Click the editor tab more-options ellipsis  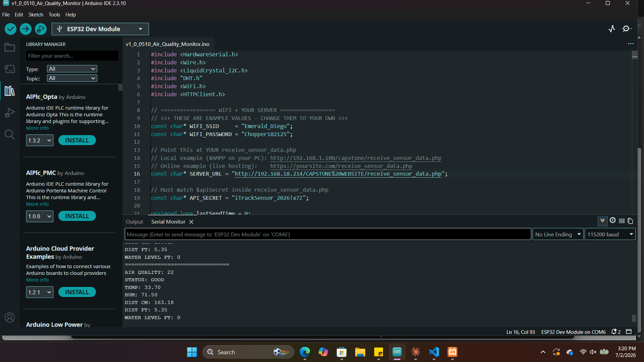(631, 44)
